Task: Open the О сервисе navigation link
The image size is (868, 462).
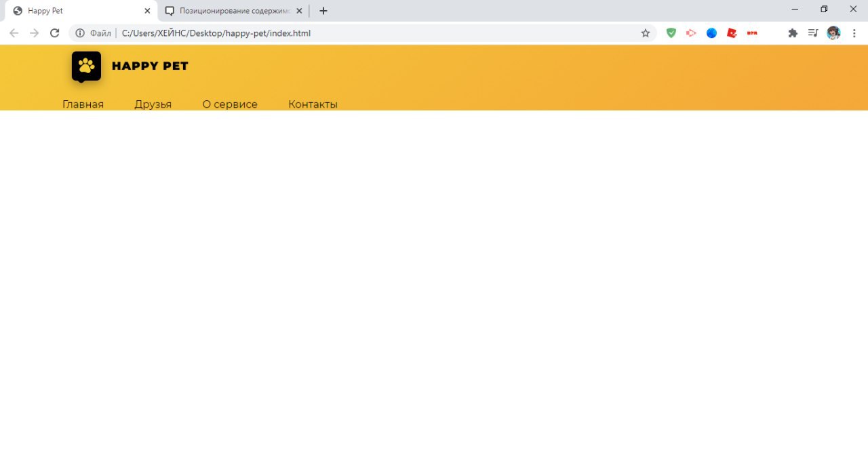Action: (x=230, y=104)
